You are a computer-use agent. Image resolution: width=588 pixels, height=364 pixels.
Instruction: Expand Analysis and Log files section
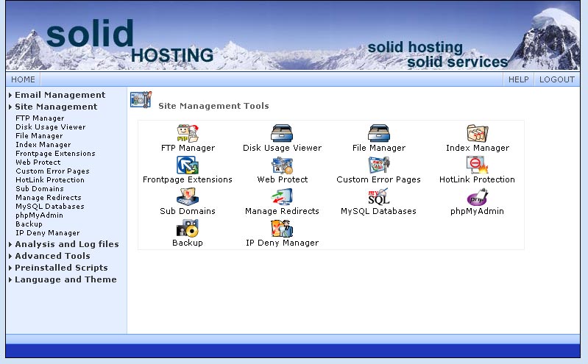(66, 244)
